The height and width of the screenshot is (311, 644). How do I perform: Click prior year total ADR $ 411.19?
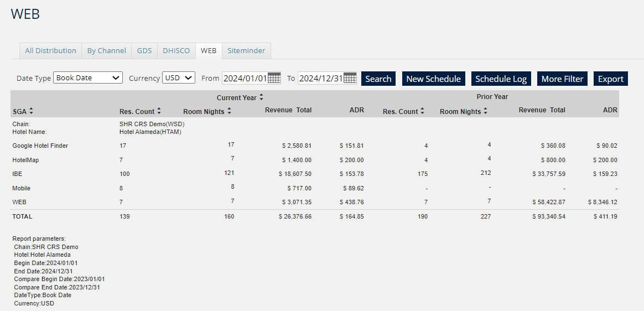point(605,216)
